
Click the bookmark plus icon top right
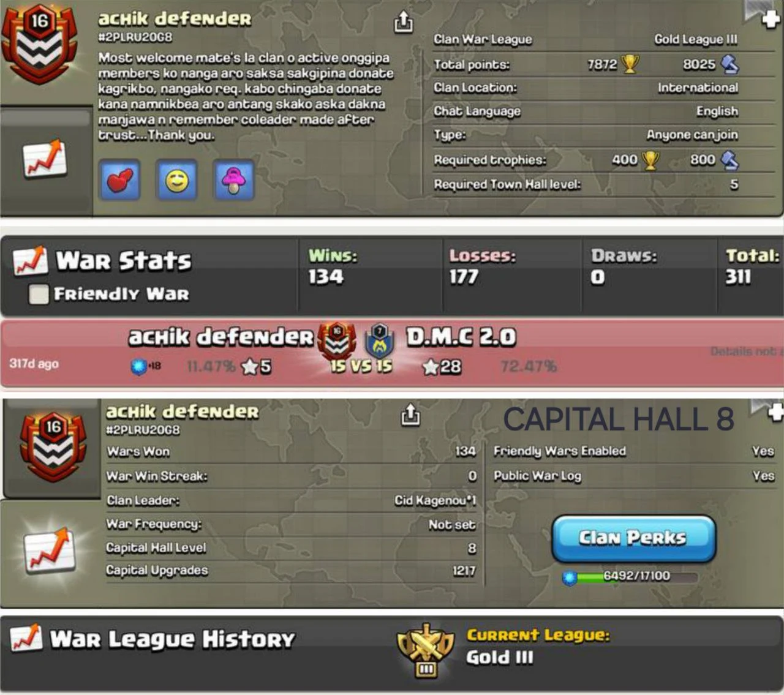click(x=764, y=13)
